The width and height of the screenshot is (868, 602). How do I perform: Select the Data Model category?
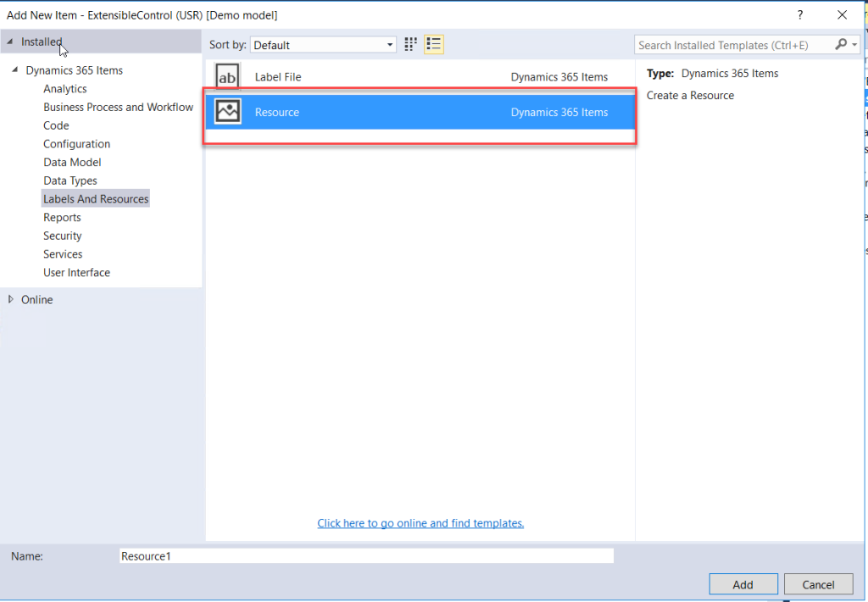pyautogui.click(x=73, y=162)
